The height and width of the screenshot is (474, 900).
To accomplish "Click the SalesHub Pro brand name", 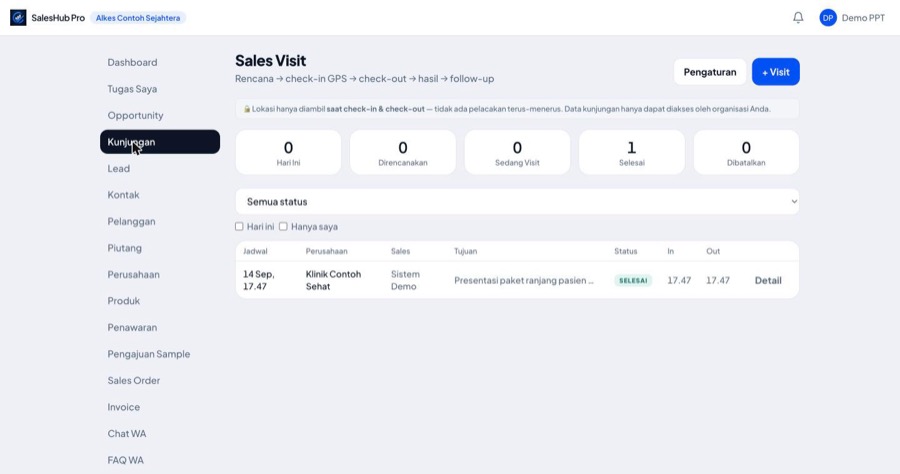I will pos(58,18).
